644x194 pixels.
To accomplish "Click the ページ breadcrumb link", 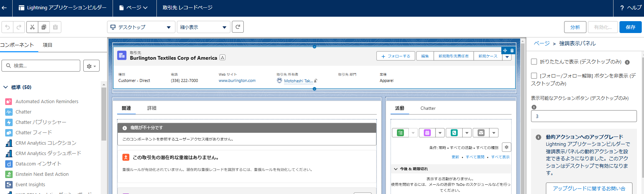I will [542, 43].
